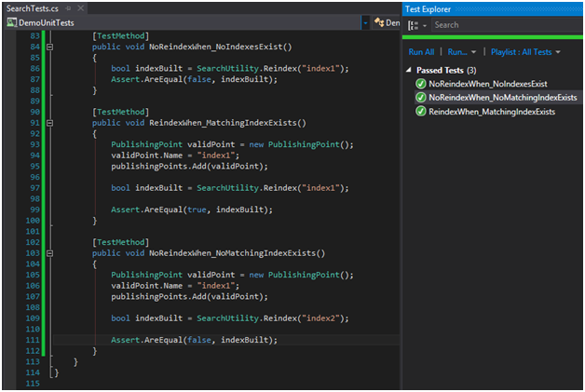Viewport: 585px width, 392px height.
Task: Click the Group By icon in Test Explorer
Action: click(413, 25)
